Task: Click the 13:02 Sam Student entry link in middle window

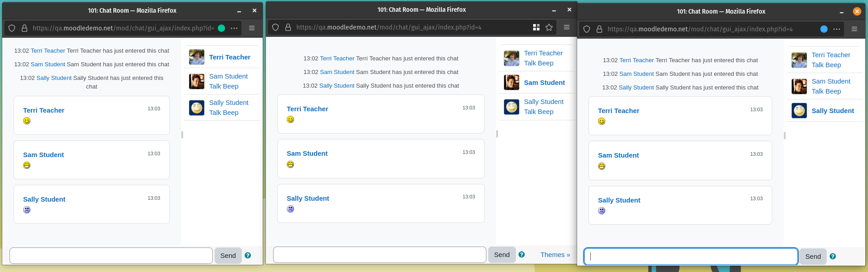Action: click(337, 72)
